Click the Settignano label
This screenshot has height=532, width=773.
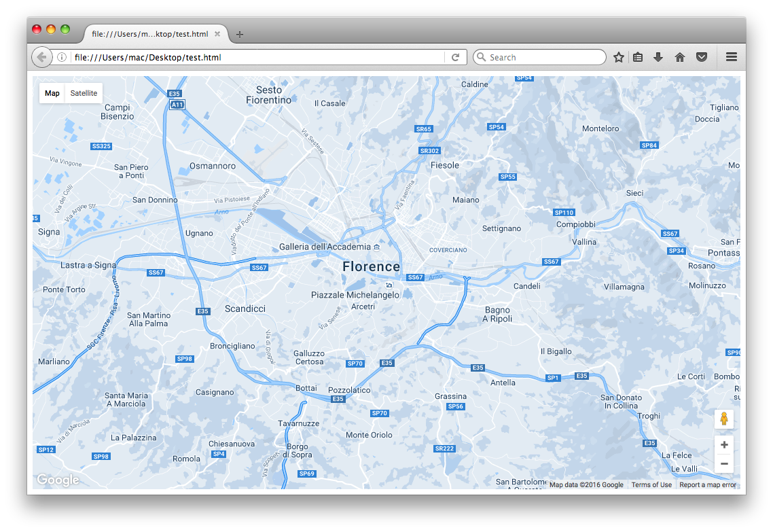(501, 228)
